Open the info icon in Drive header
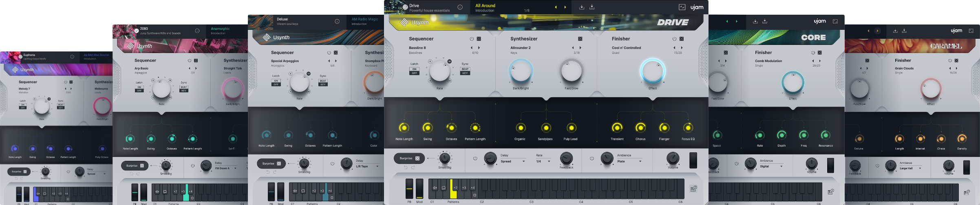The height and width of the screenshot is (205, 980). 460,7
